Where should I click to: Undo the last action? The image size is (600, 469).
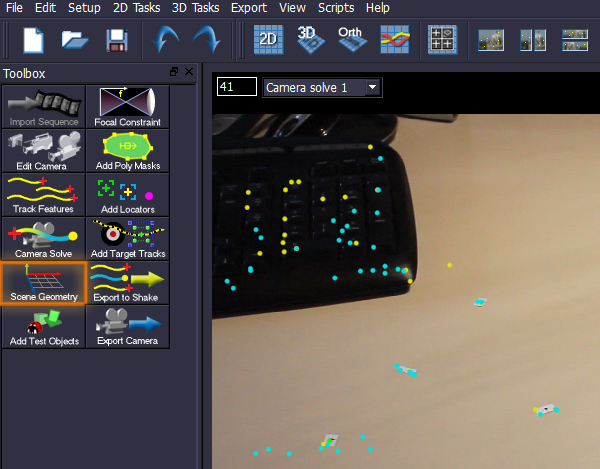[165, 39]
